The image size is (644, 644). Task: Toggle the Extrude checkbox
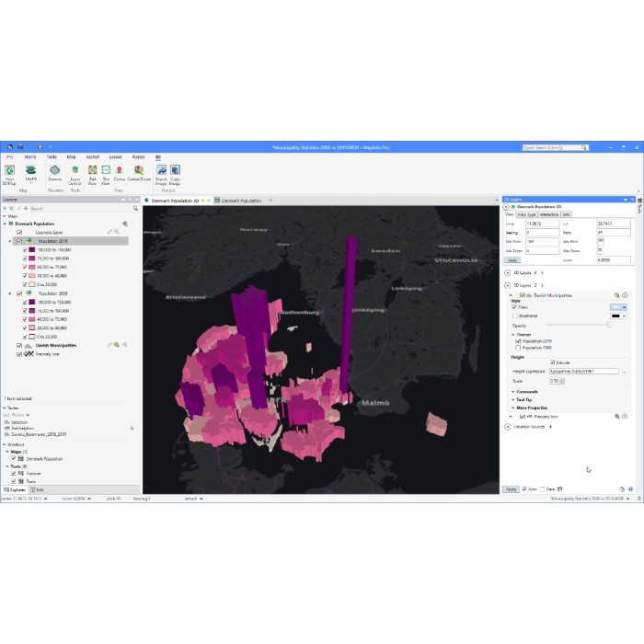[x=552, y=362]
